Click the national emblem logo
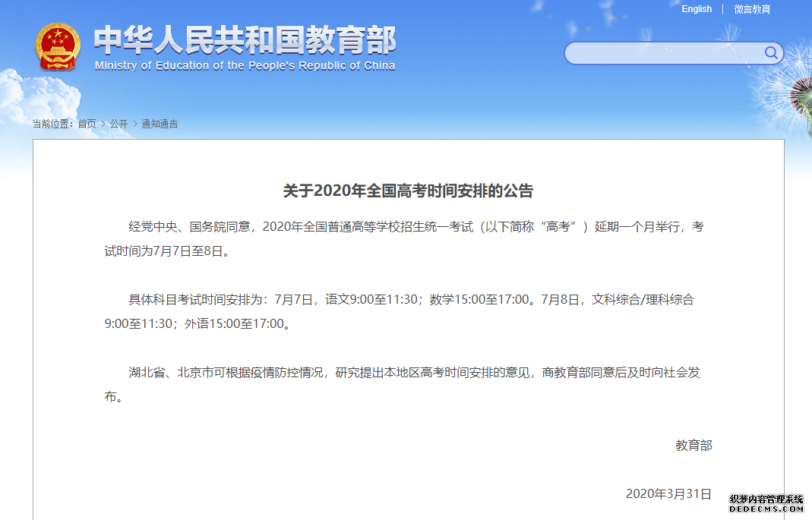The image size is (812, 520). click(57, 47)
